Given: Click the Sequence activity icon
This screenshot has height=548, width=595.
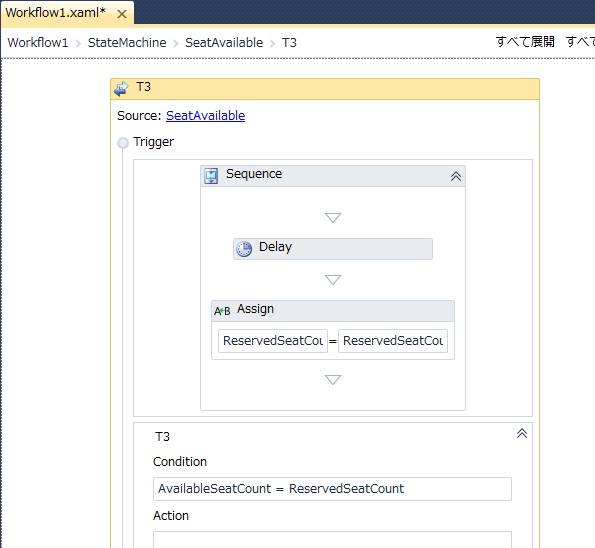Looking at the screenshot, I should 211,176.
